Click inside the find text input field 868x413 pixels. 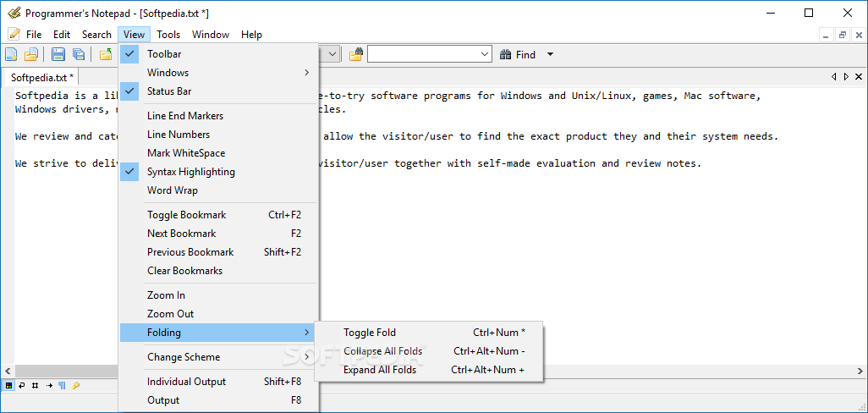[423, 54]
